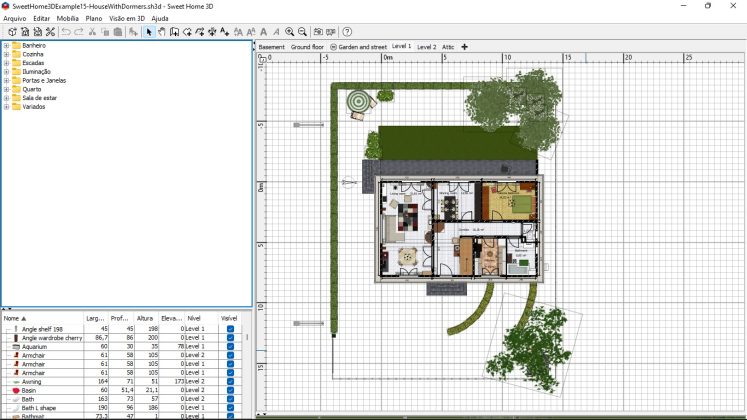
Task: Open the Arquivo menu
Action: point(15,18)
